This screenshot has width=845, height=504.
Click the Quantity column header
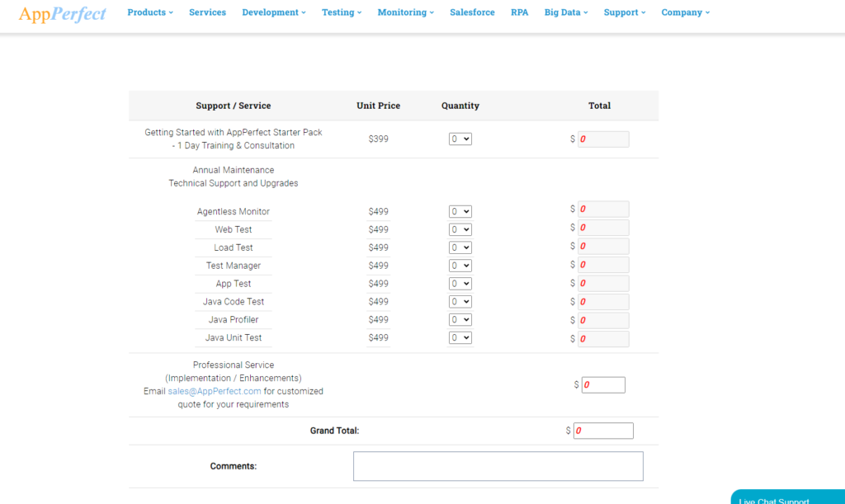point(460,106)
